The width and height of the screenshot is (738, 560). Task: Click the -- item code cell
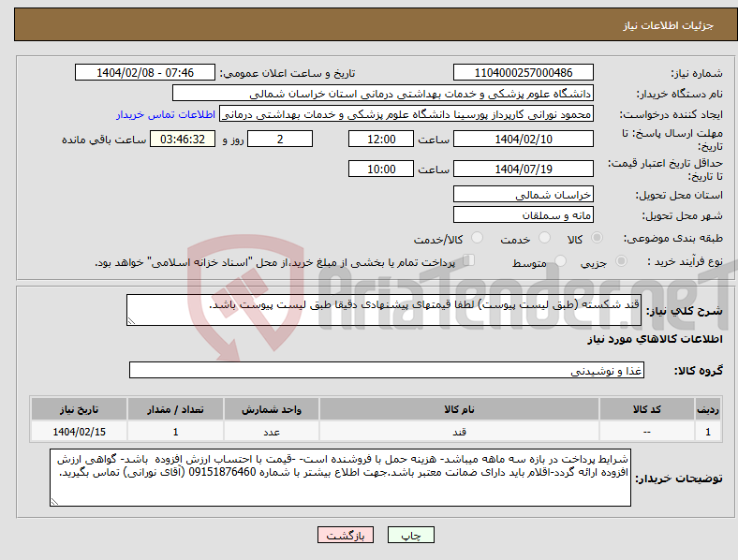click(x=647, y=432)
